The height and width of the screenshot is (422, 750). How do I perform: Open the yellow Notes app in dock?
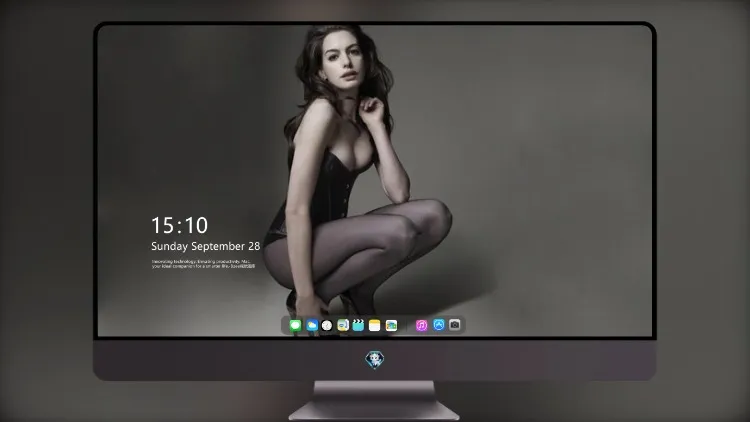[x=375, y=325]
